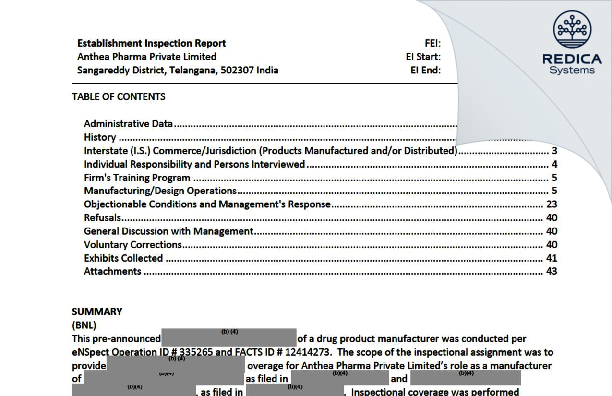The width and height of the screenshot is (612, 396).
Task: Click the 'TABLE OF CONTENTS' heading
Action: pos(119,97)
